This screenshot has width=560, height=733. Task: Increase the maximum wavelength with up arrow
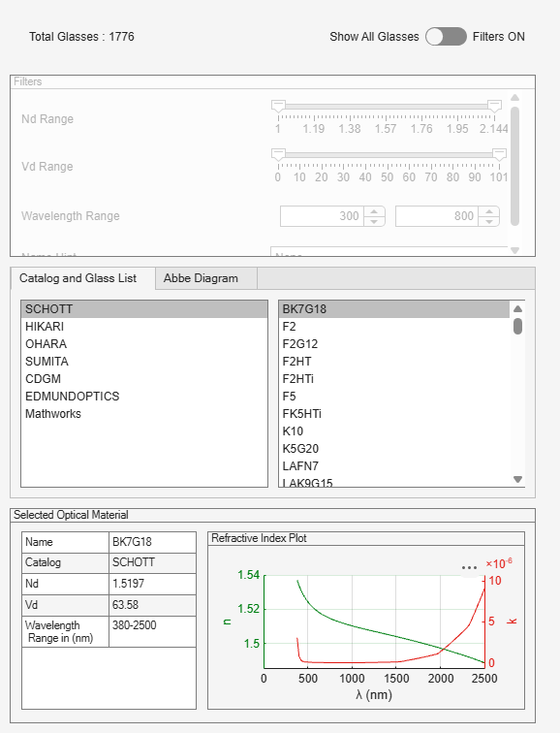488,211
